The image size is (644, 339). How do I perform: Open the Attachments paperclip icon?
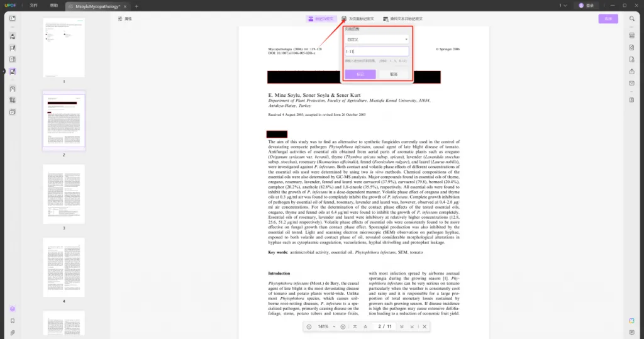(13, 333)
